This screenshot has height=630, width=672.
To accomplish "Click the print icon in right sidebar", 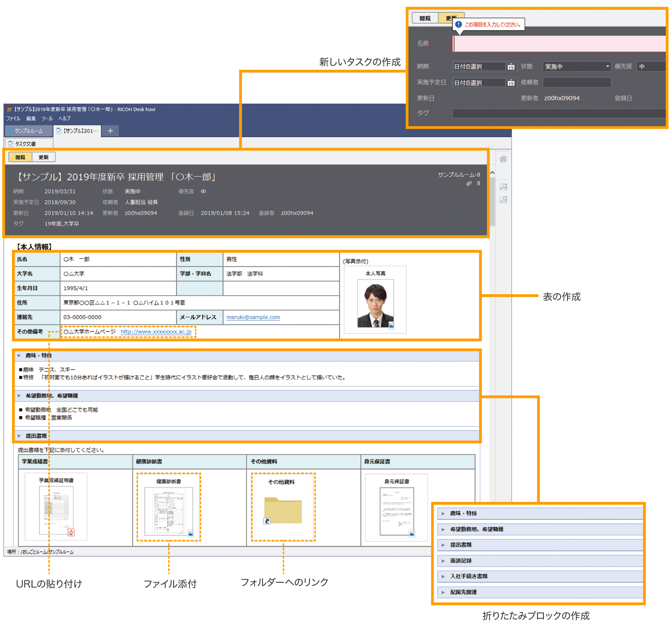I will (x=503, y=160).
